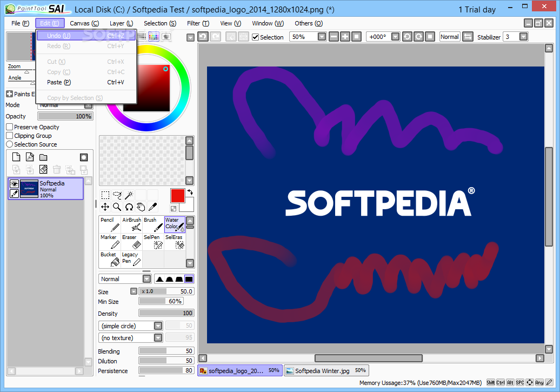Select the Eraser tool
560x392 pixels.
[131, 242]
